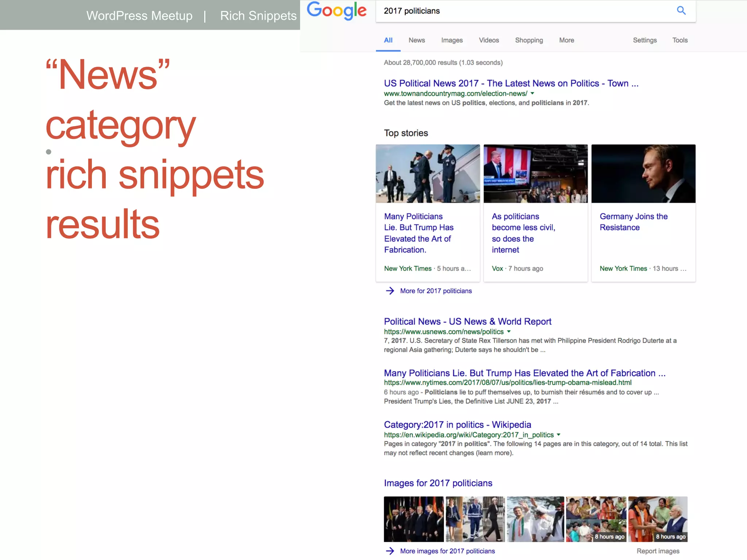Open the More search menu
This screenshot has height=560, width=747.
tap(566, 40)
